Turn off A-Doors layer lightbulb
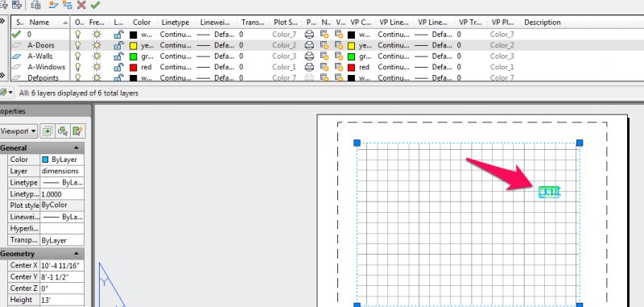This screenshot has height=307, width=644. point(77,45)
